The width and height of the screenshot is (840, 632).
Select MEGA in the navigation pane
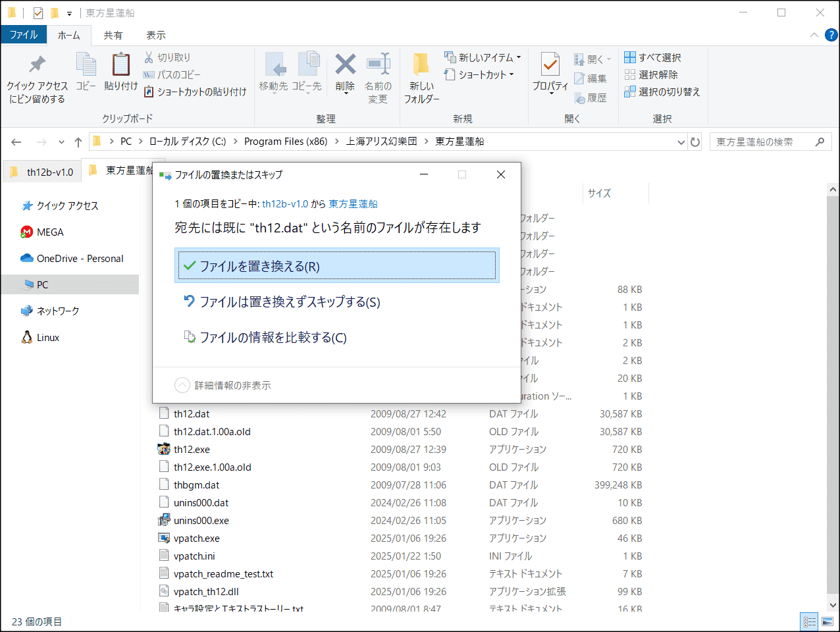pos(43,232)
